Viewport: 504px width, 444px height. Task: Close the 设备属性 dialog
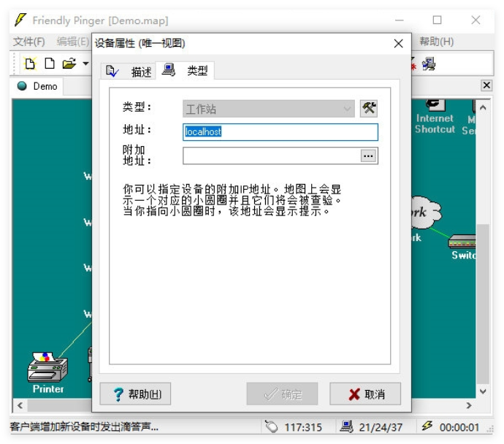[399, 43]
